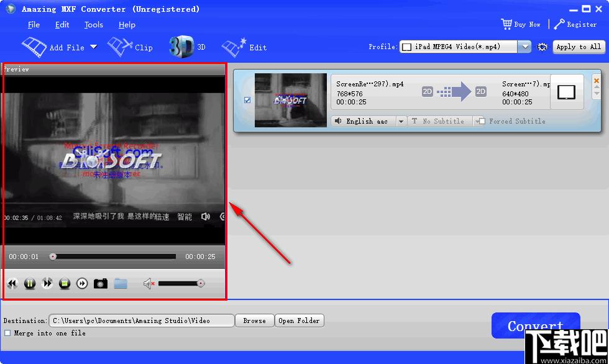Click the Browse button
This screenshot has height=364, width=609.
pyautogui.click(x=254, y=321)
